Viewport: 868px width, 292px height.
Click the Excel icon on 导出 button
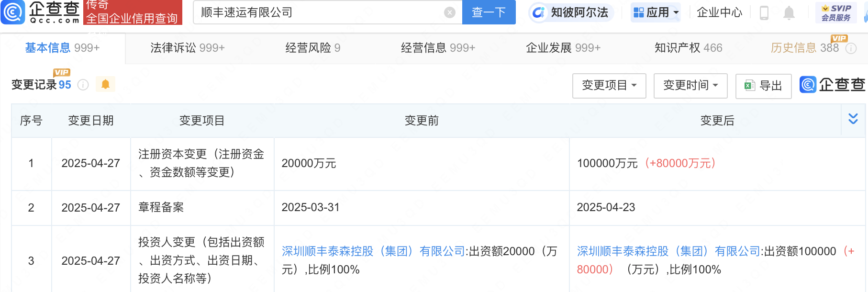click(x=749, y=86)
